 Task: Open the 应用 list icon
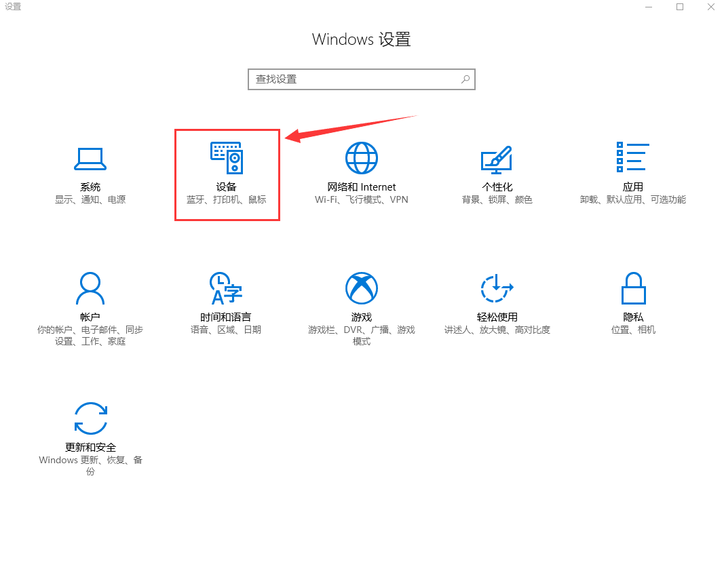click(632, 157)
